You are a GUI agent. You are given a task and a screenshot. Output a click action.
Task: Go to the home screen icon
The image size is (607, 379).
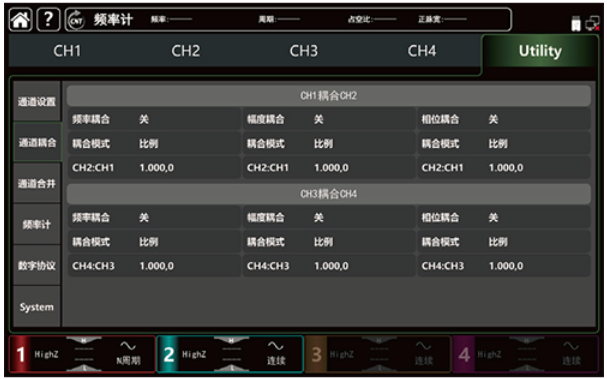pos(21,20)
